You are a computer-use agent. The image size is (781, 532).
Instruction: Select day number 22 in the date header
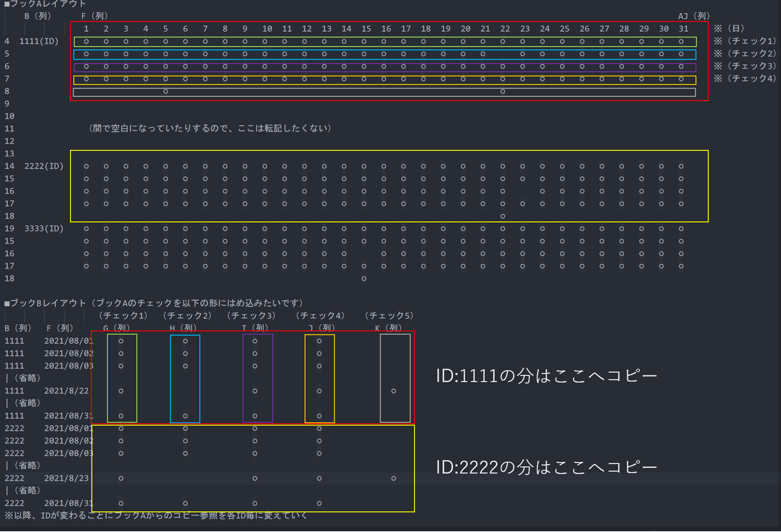click(x=505, y=29)
